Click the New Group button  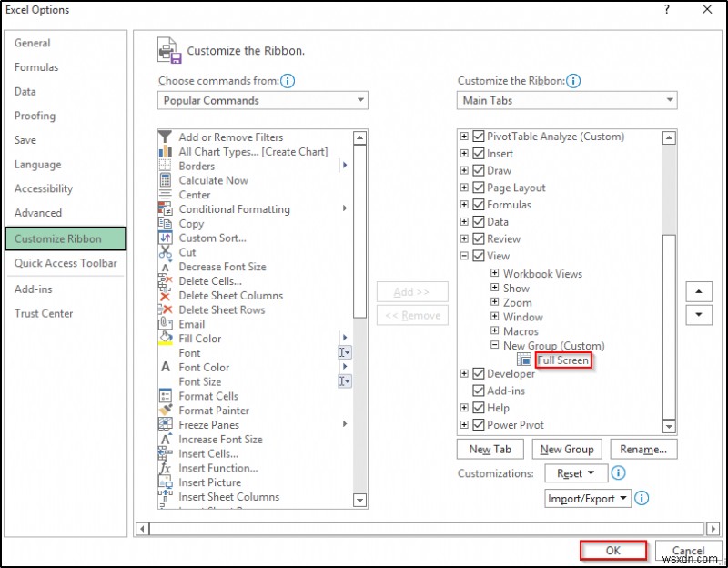[567, 449]
